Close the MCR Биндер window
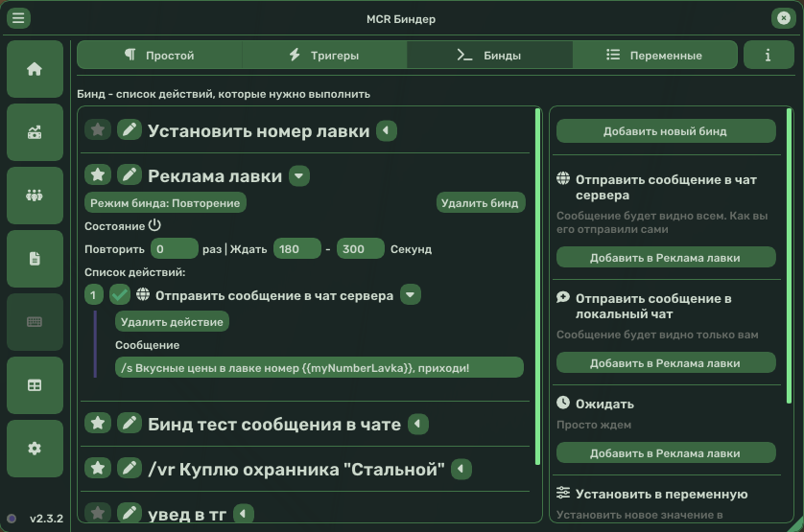This screenshot has width=804, height=532. point(784,18)
